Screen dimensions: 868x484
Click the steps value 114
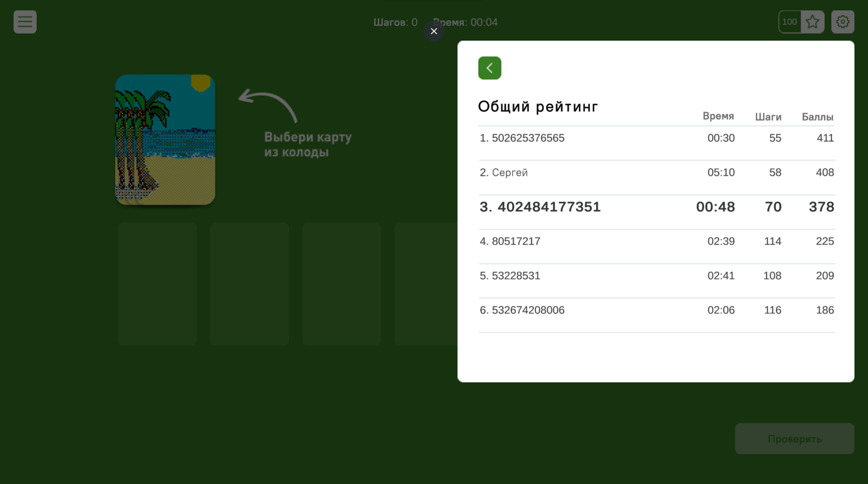coord(772,241)
